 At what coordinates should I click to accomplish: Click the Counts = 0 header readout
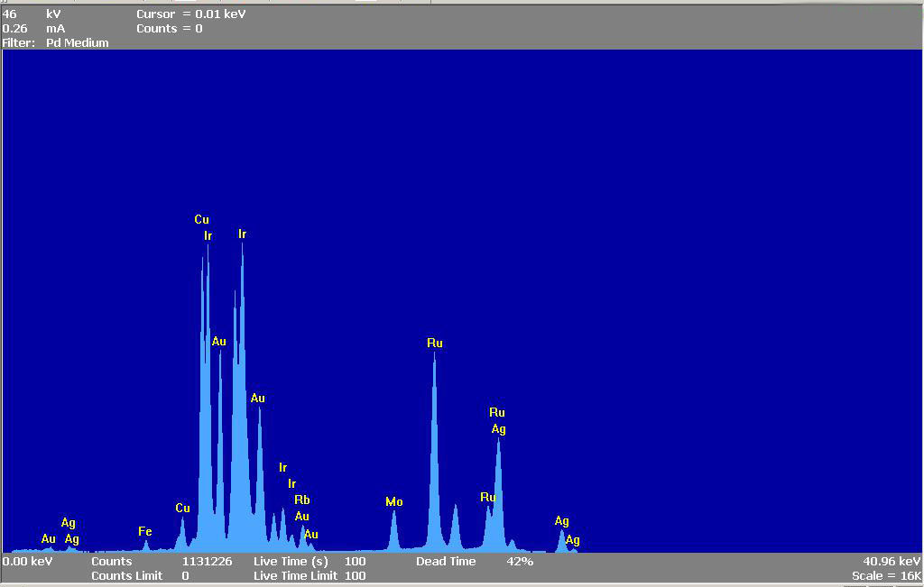[170, 29]
